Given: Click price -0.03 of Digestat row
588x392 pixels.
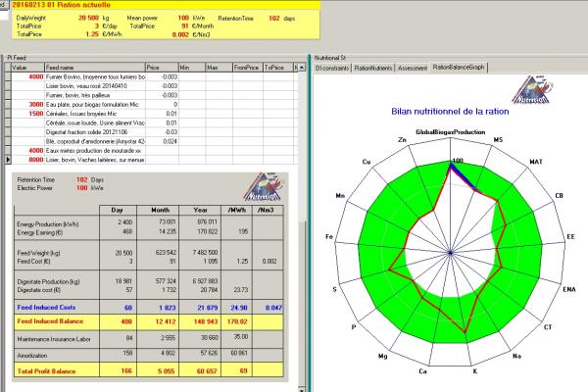Looking at the screenshot, I should click(x=162, y=132).
